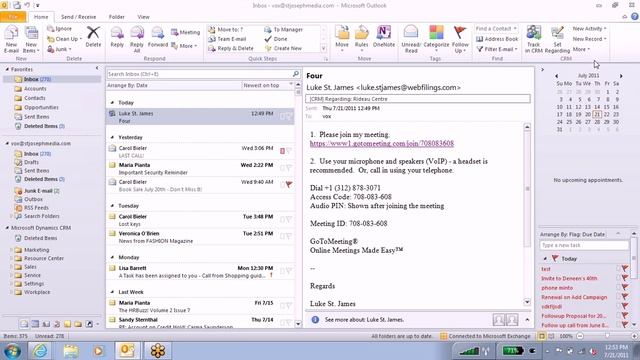Viewport: 640px width, 360px height.
Task: Open the Follow Up flag menu
Action: [x=460, y=39]
